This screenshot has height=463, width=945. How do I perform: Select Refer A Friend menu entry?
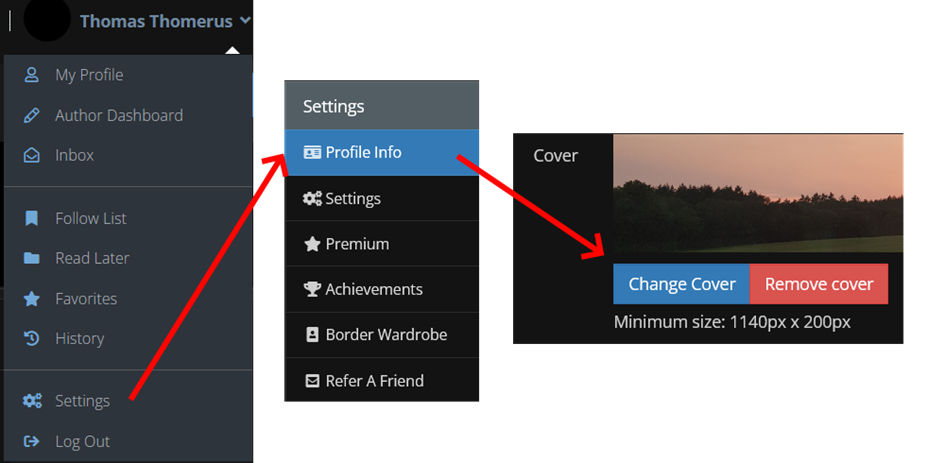click(381, 380)
